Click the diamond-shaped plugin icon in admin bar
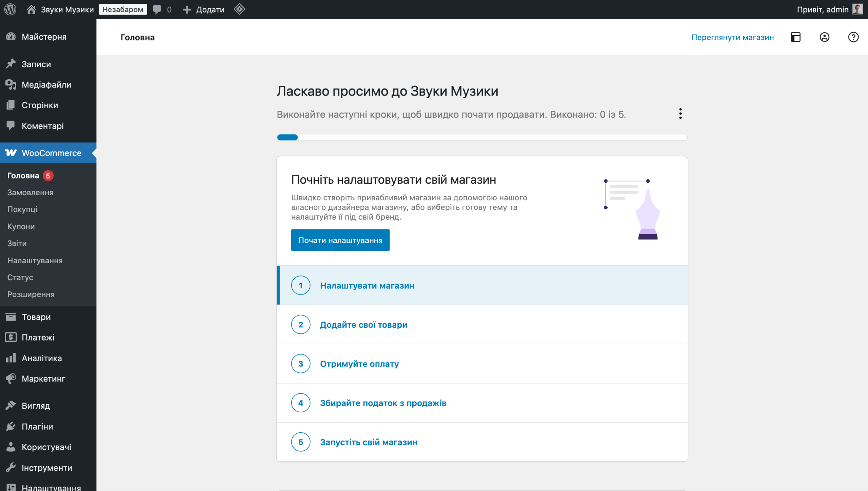The width and height of the screenshot is (868, 491). tap(240, 9)
